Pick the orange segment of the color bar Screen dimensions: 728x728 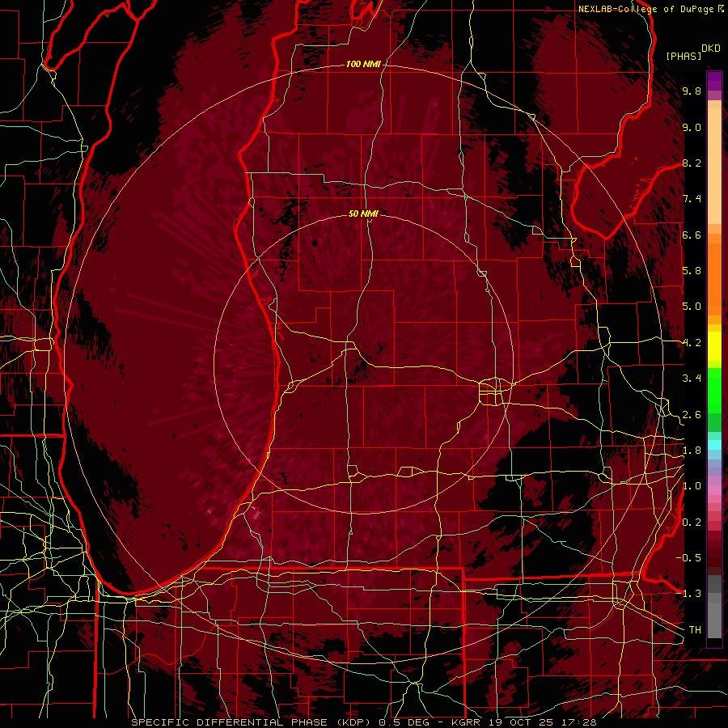(714, 278)
